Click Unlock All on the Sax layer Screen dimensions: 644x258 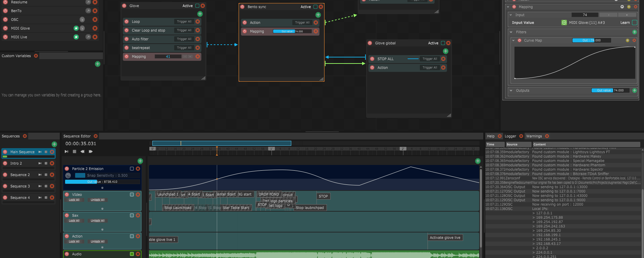pyautogui.click(x=97, y=221)
